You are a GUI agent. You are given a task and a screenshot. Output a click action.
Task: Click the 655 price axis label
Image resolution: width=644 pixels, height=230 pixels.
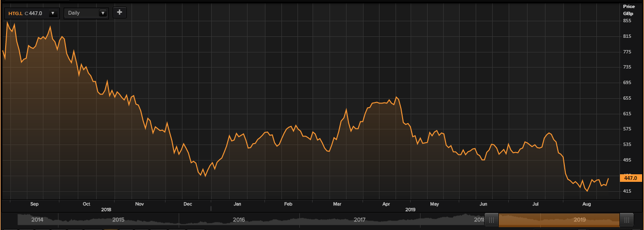(627, 98)
